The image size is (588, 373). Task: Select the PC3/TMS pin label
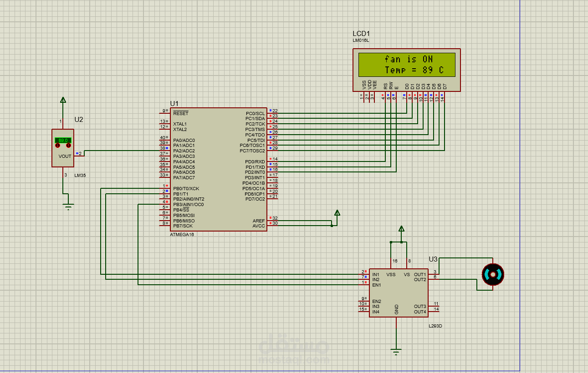pos(255,129)
